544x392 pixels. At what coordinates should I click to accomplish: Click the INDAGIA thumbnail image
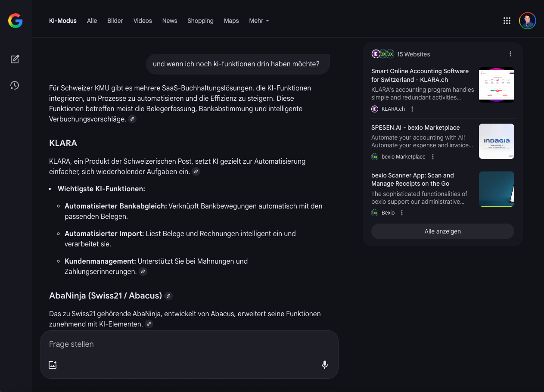pyautogui.click(x=497, y=141)
